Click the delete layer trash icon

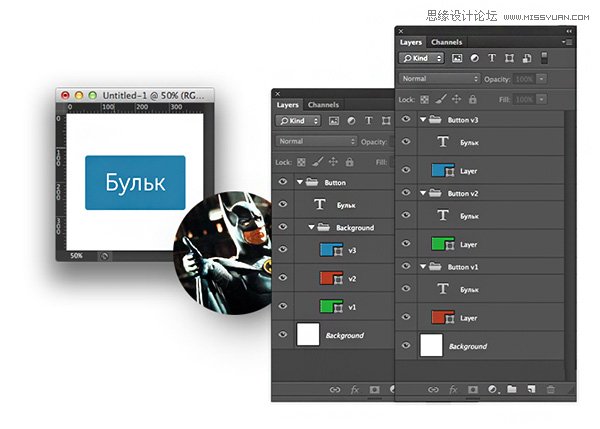click(x=551, y=388)
